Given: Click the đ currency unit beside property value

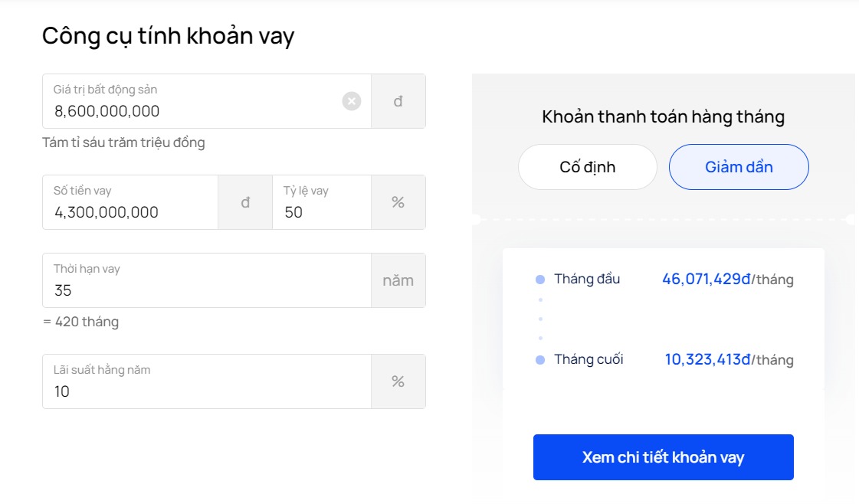Looking at the screenshot, I should (x=398, y=101).
